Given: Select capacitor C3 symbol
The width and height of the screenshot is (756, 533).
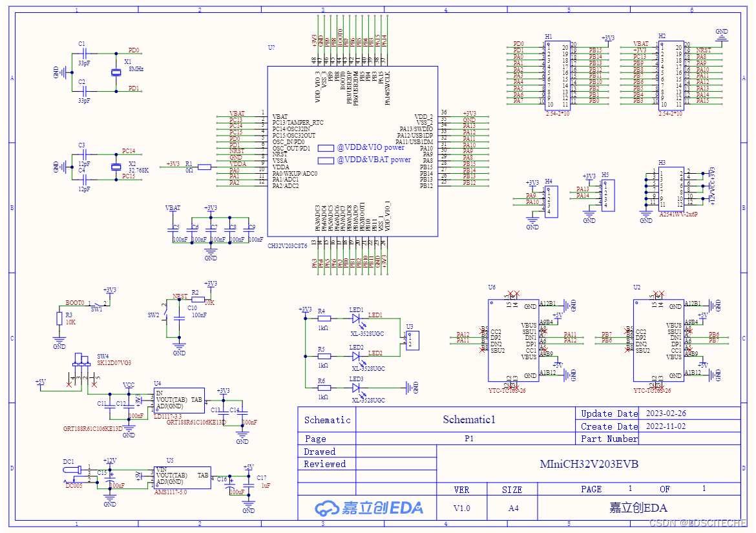Looking at the screenshot, I should tap(85, 154).
